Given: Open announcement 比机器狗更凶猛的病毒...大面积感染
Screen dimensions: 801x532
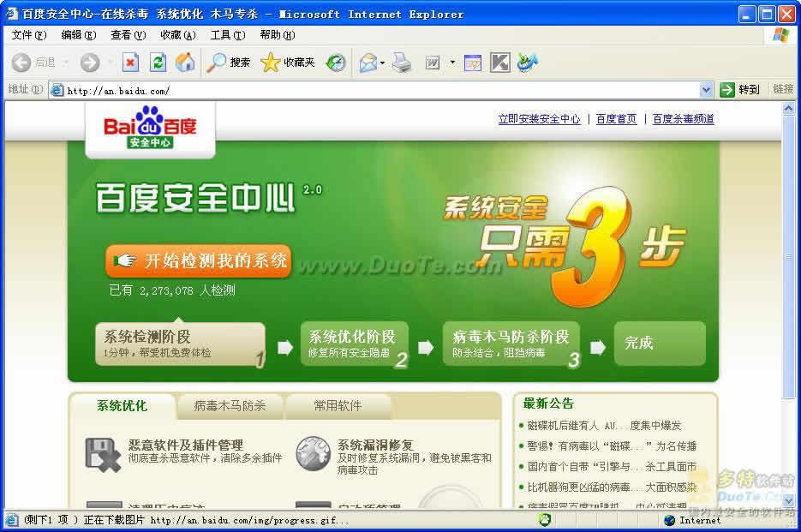Looking at the screenshot, I should (612, 487).
